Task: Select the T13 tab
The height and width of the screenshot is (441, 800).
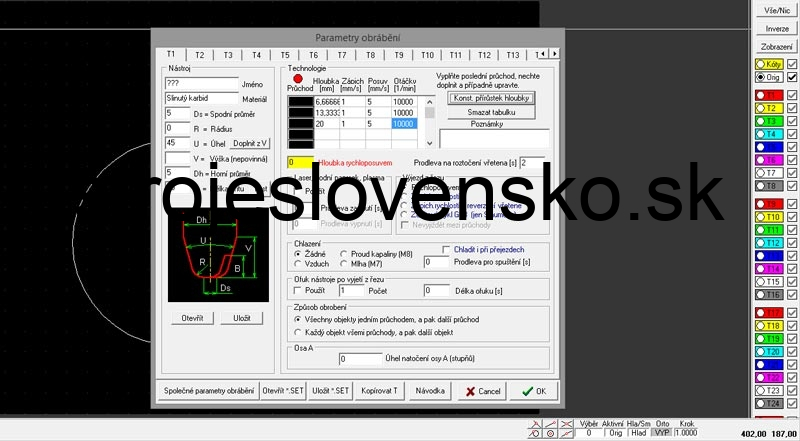Action: point(513,55)
